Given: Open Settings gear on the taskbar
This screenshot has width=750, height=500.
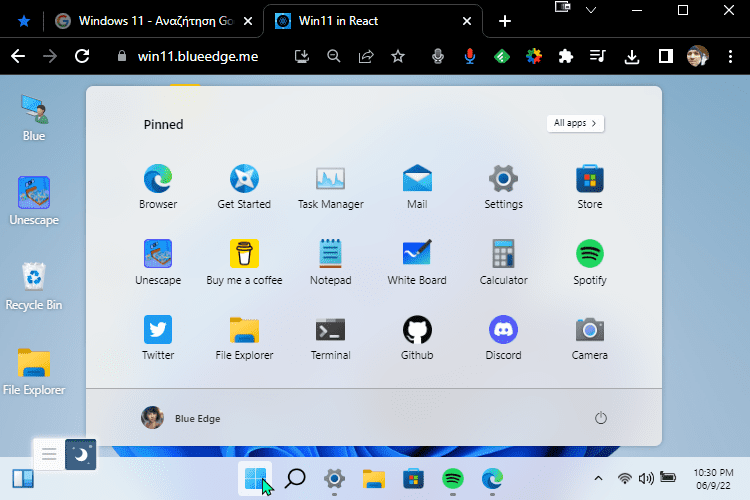Looking at the screenshot, I should [334, 478].
